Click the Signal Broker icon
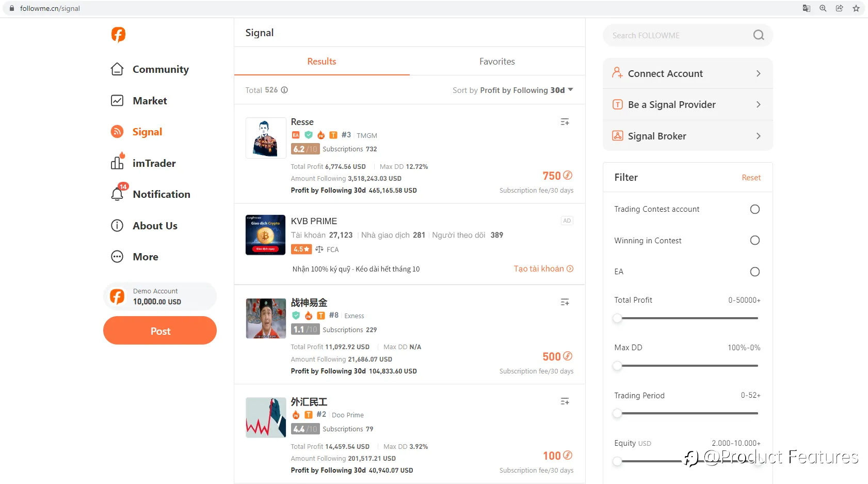The height and width of the screenshot is (484, 868). point(617,136)
